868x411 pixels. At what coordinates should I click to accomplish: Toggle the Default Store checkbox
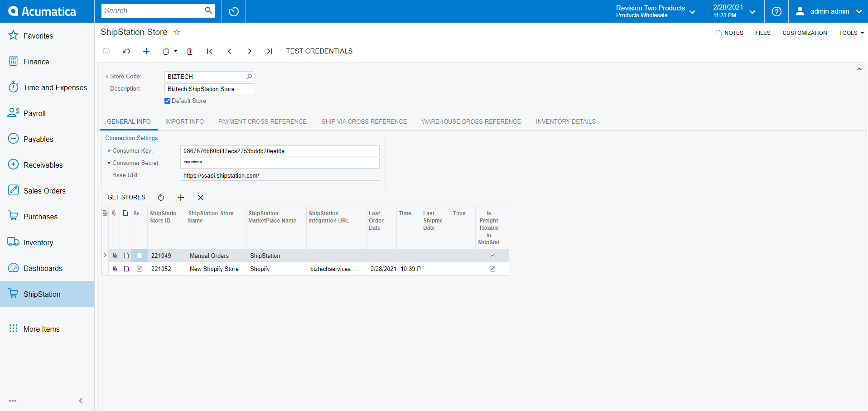tap(167, 101)
